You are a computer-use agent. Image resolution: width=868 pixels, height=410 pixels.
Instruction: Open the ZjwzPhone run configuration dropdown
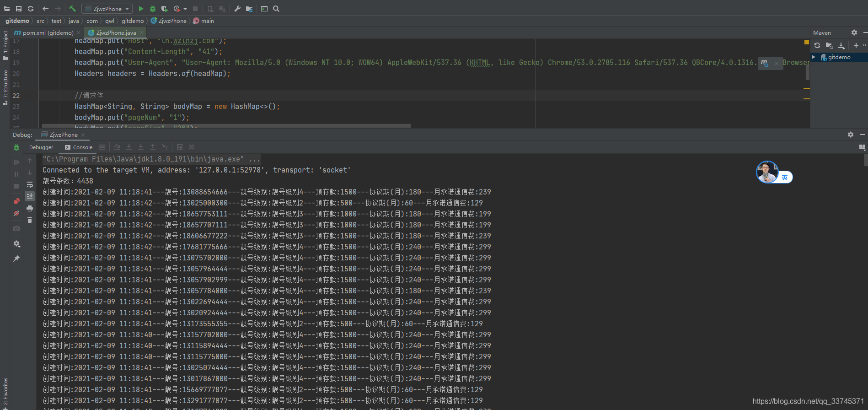pos(107,9)
